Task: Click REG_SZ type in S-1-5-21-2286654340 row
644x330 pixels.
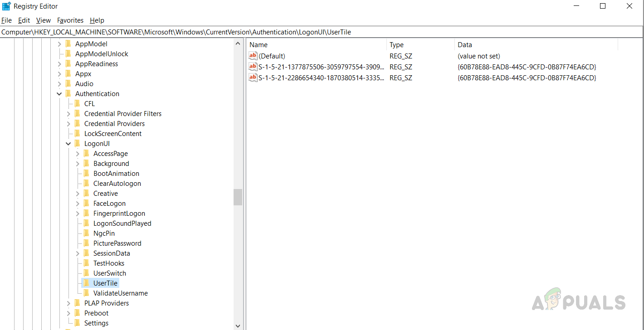Action: point(401,78)
